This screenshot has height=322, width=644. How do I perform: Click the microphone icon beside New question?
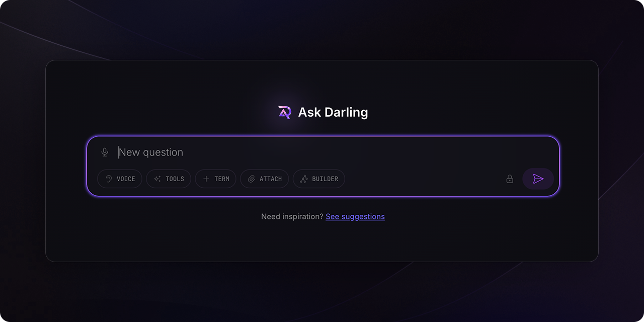tap(105, 152)
